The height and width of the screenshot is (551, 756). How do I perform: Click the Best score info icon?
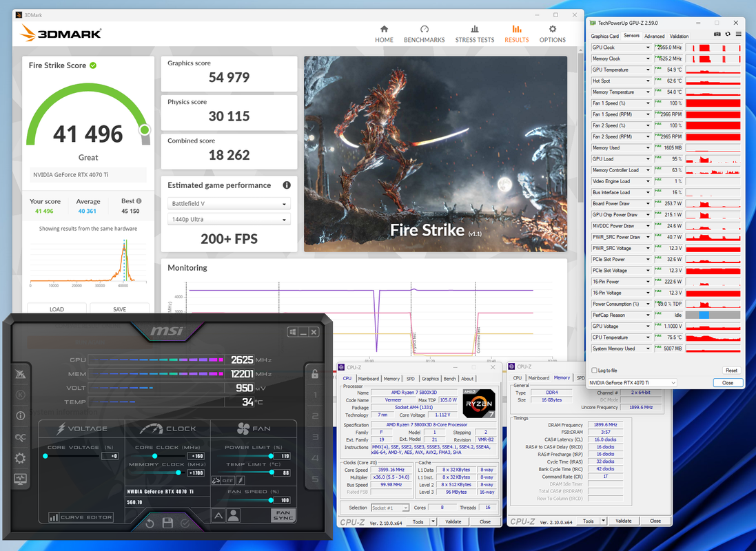pos(139,201)
